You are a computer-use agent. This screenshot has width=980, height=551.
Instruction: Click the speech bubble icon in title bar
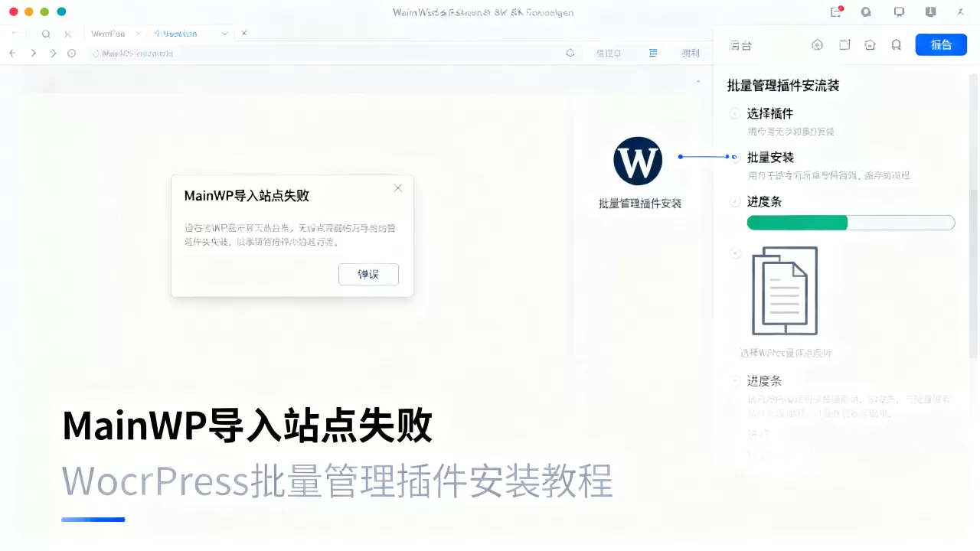pyautogui.click(x=866, y=11)
